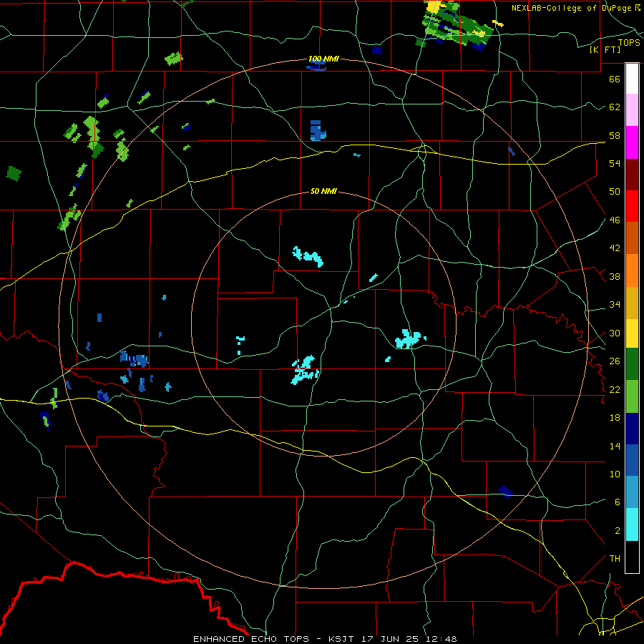The width and height of the screenshot is (644, 644).
Task: Click the dark green square echo at far left
Action: pos(14,173)
